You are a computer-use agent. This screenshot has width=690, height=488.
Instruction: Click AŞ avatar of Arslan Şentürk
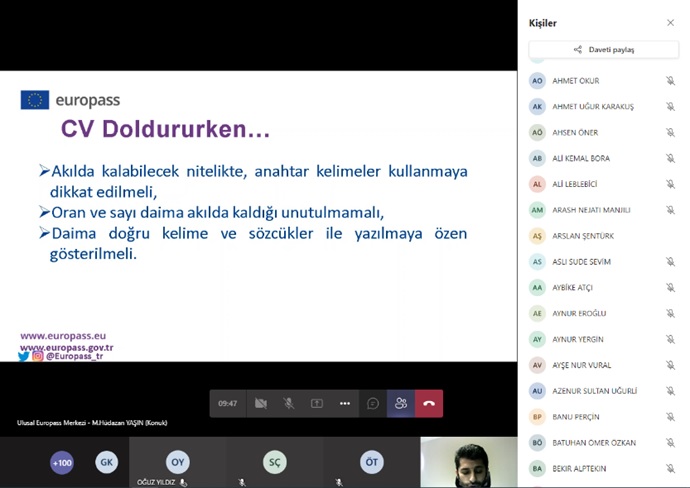[537, 236]
